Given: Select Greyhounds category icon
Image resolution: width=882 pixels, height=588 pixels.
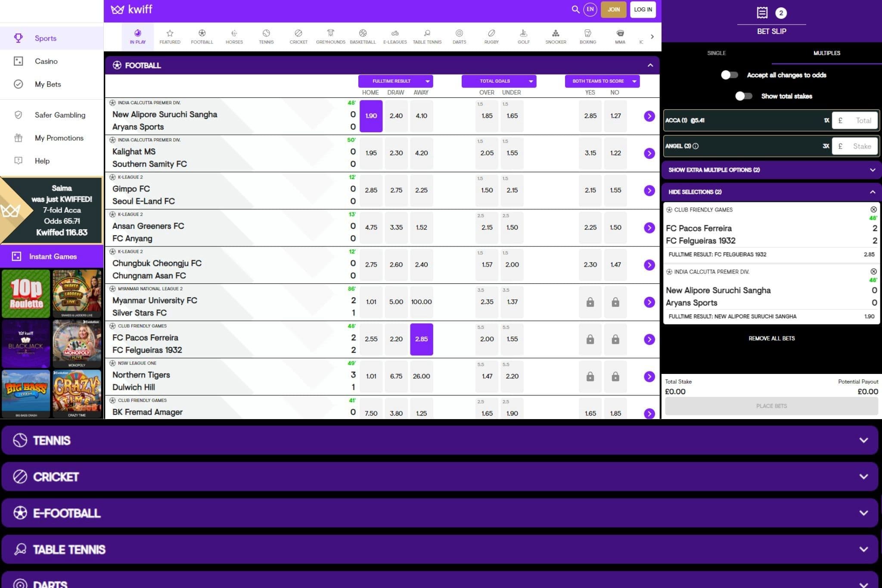Looking at the screenshot, I should tap(330, 37).
